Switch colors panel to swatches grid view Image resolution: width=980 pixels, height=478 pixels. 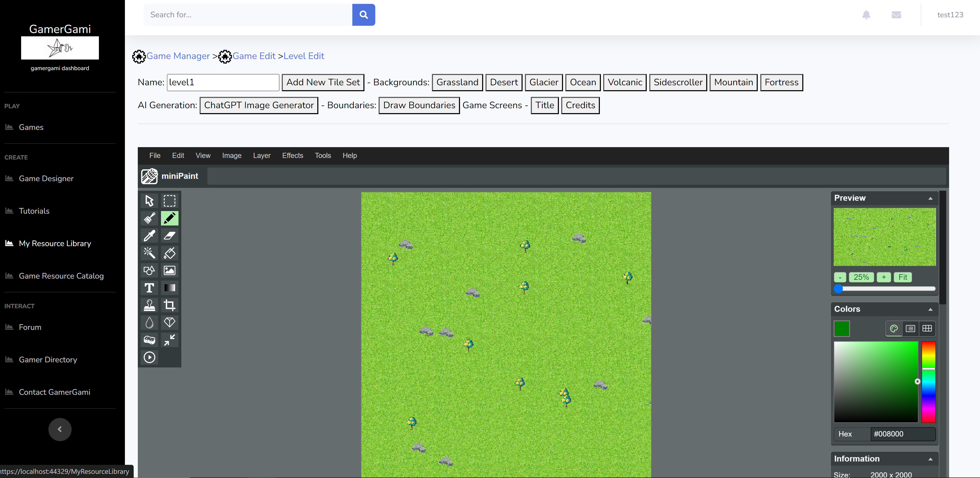[927, 329]
